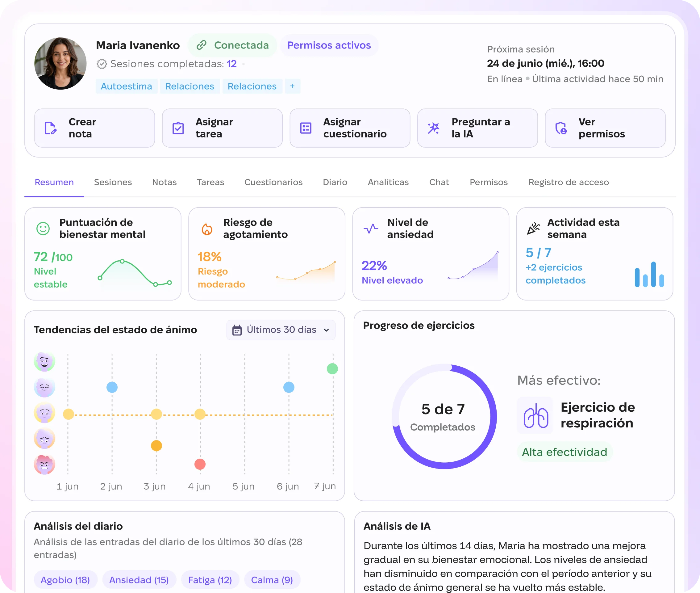Open the Últimos 30 días period dropdown

[x=281, y=330]
